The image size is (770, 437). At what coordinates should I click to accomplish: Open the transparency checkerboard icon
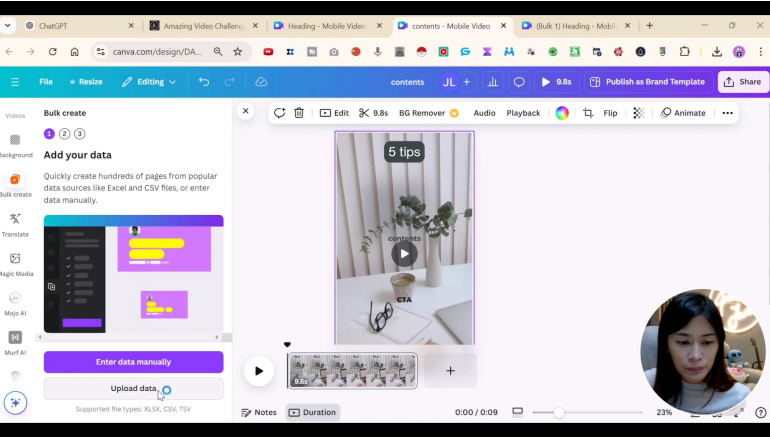(638, 113)
